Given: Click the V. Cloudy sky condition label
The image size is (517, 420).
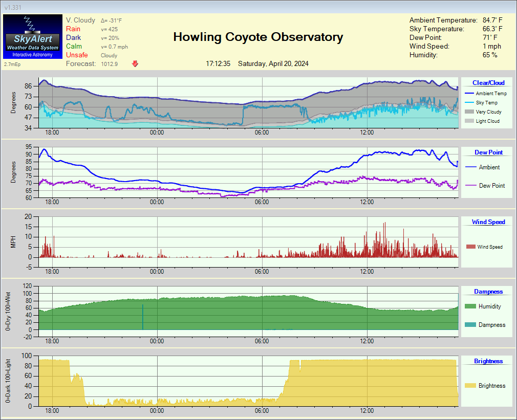Looking at the screenshot, I should pos(80,20).
